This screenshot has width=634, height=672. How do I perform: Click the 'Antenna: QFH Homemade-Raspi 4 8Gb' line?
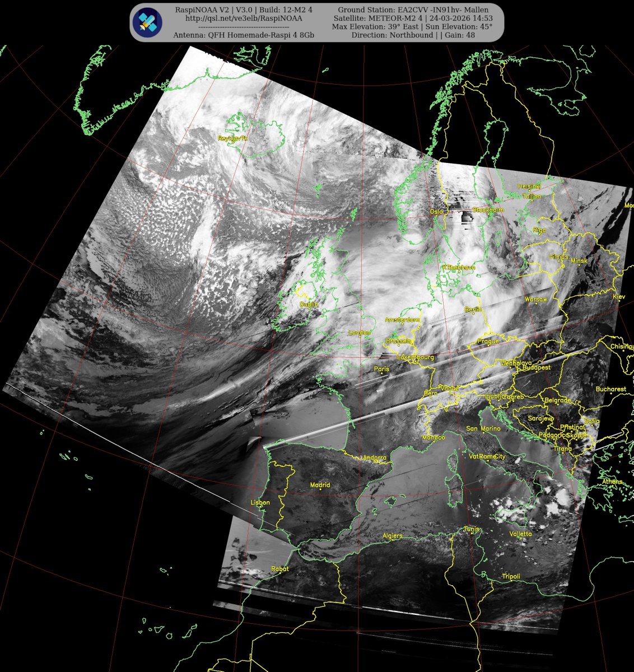tap(244, 35)
